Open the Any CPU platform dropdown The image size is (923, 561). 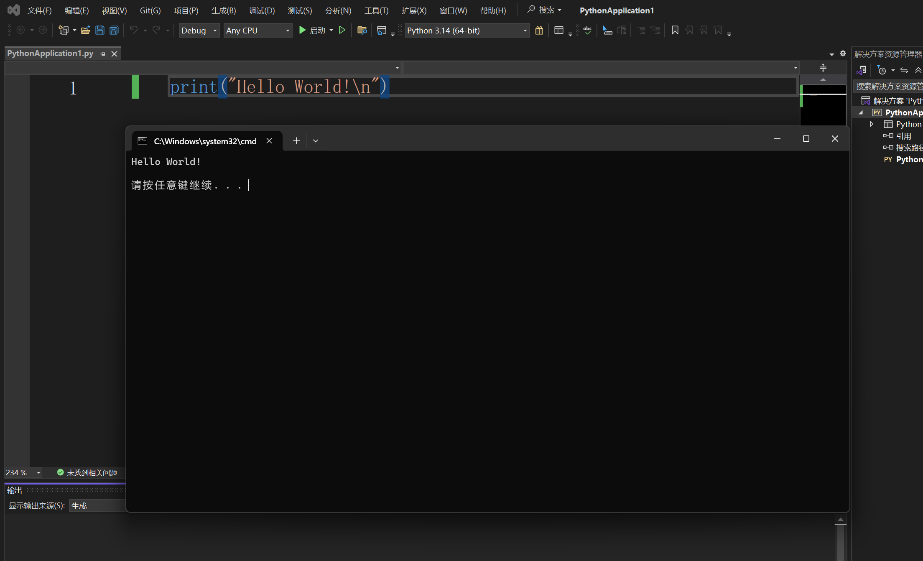258,31
